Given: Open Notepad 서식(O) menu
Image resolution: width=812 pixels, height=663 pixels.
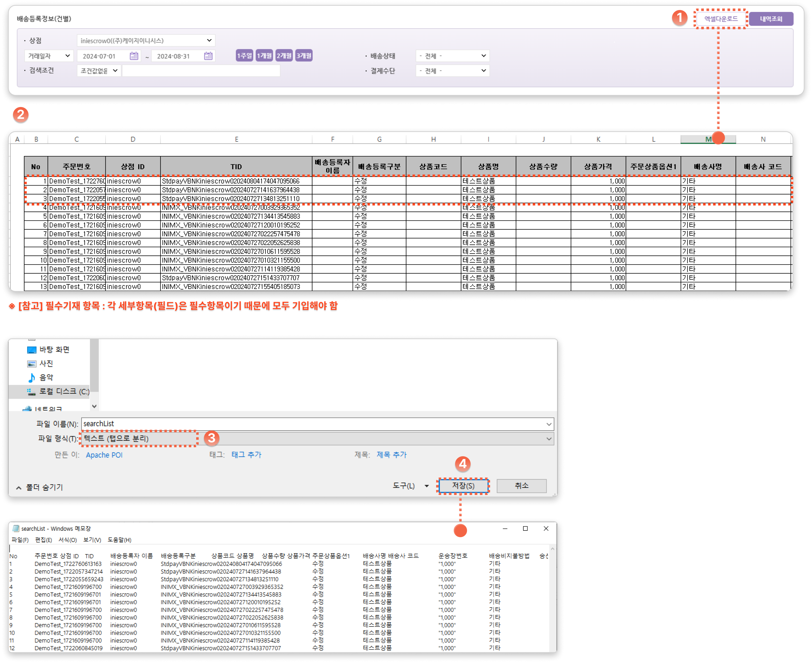Looking at the screenshot, I should tap(67, 540).
